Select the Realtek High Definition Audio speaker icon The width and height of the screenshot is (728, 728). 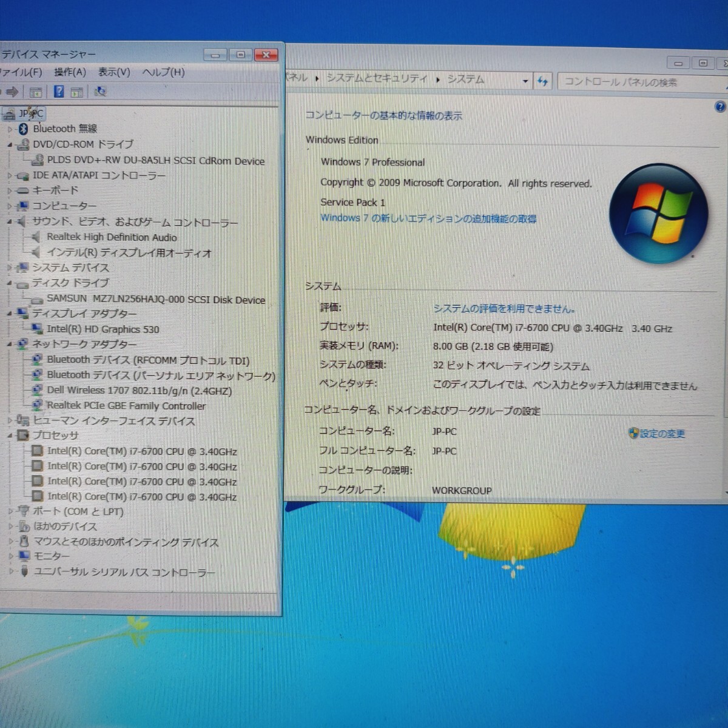click(36, 237)
